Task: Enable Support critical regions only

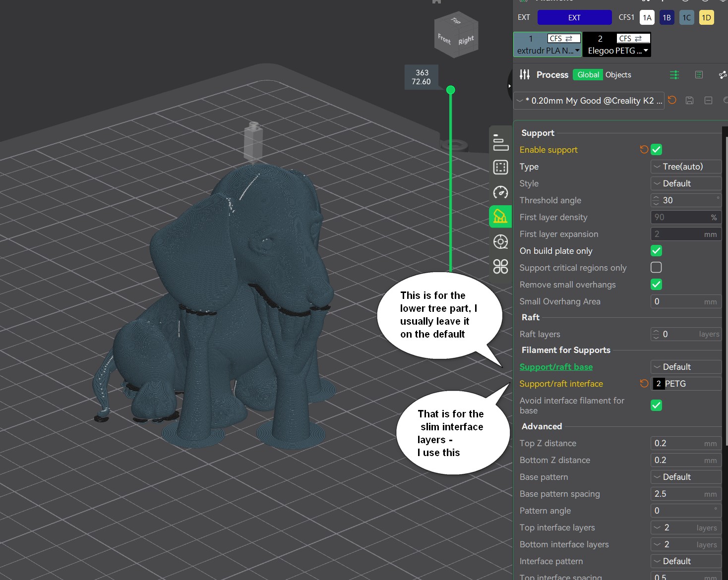Action: click(x=656, y=267)
